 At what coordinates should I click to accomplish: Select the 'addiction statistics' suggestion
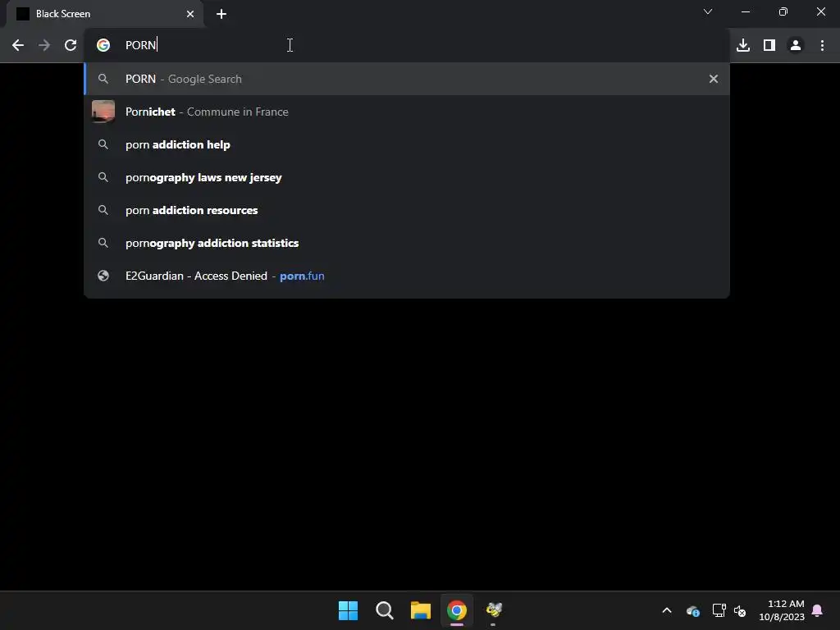point(407,243)
